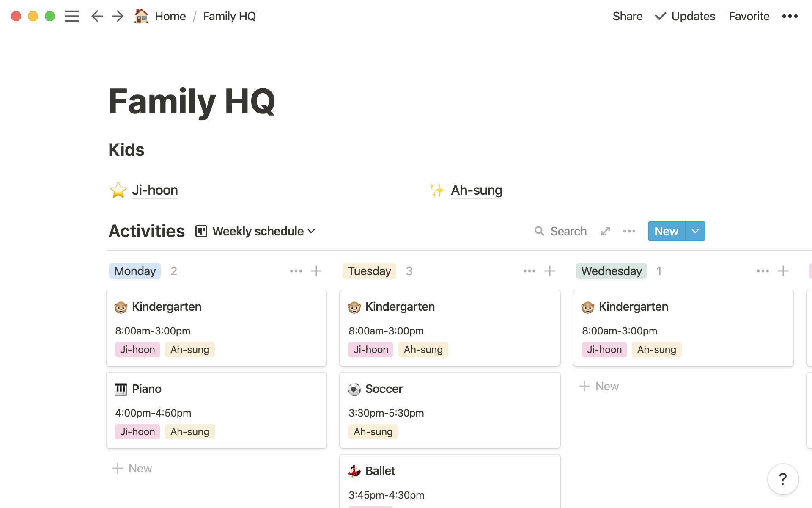Open Monday column options menu
This screenshot has height=508, width=812.
(x=296, y=271)
